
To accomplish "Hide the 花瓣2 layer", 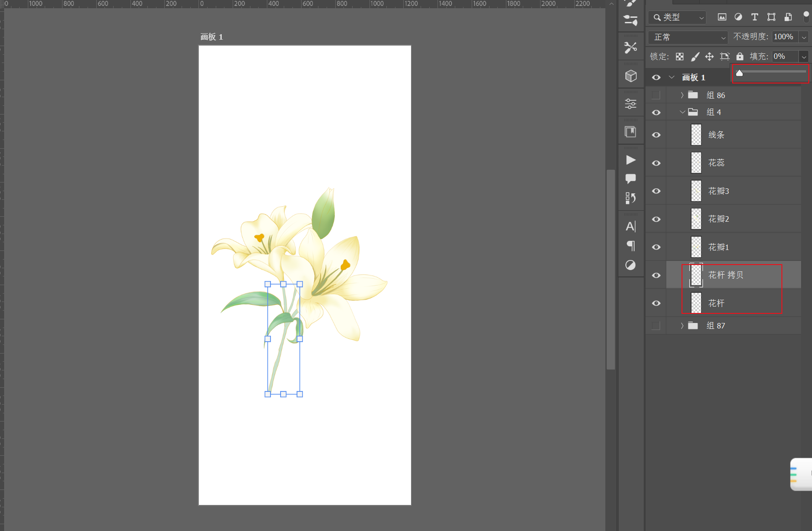I will (656, 219).
